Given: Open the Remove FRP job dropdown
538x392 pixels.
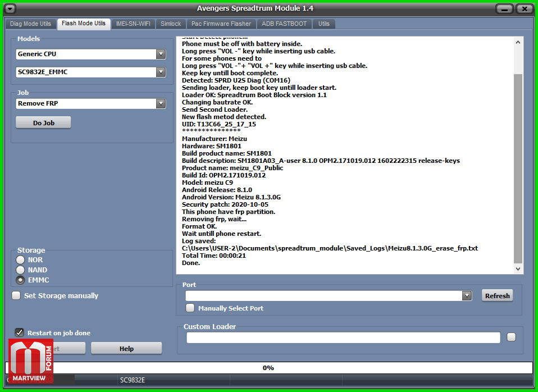Looking at the screenshot, I should [x=161, y=103].
